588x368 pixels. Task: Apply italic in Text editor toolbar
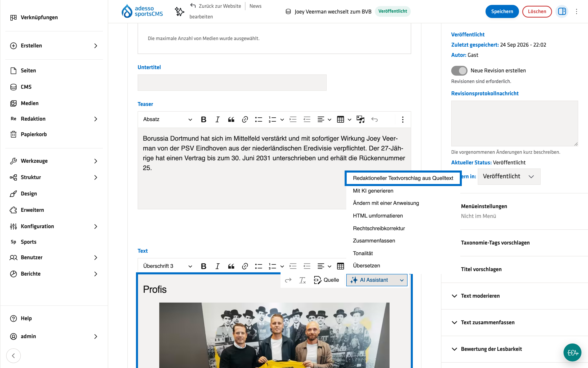(x=217, y=266)
